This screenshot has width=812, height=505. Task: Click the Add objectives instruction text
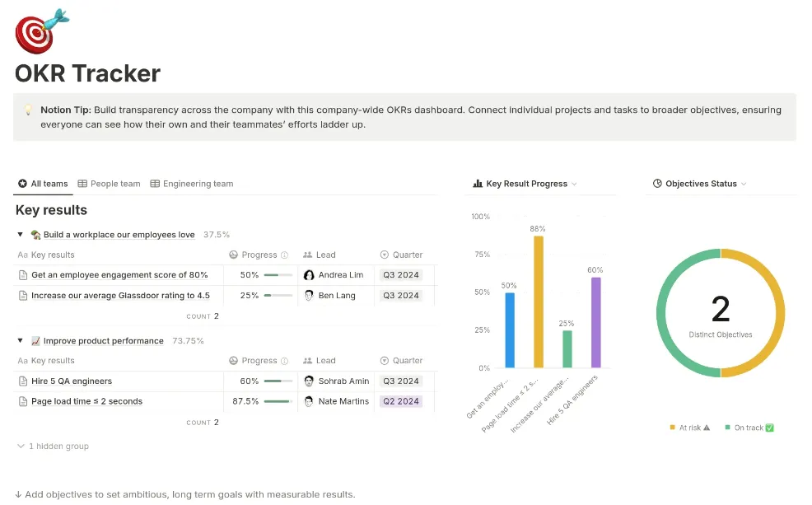pyautogui.click(x=184, y=494)
